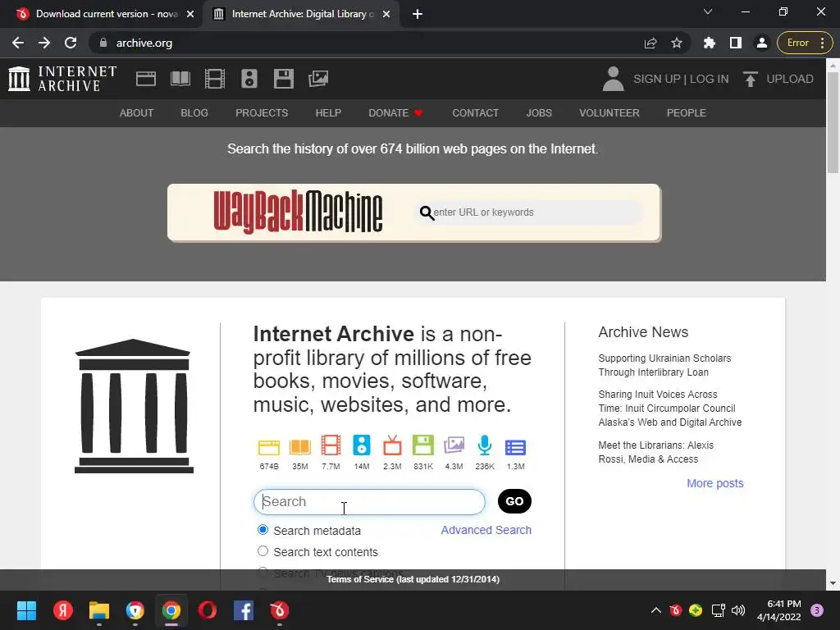Toggle the Chrome side panel icon
This screenshot has height=630, width=840.
[736, 43]
